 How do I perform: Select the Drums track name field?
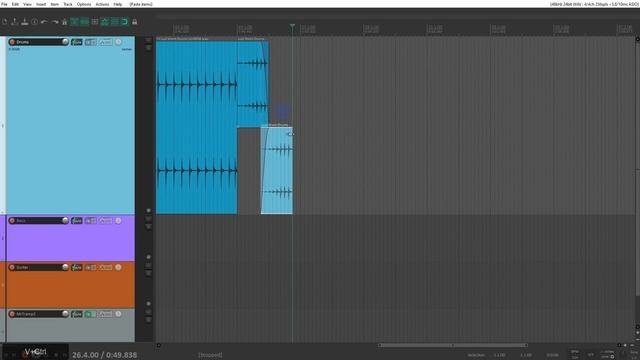[38, 42]
